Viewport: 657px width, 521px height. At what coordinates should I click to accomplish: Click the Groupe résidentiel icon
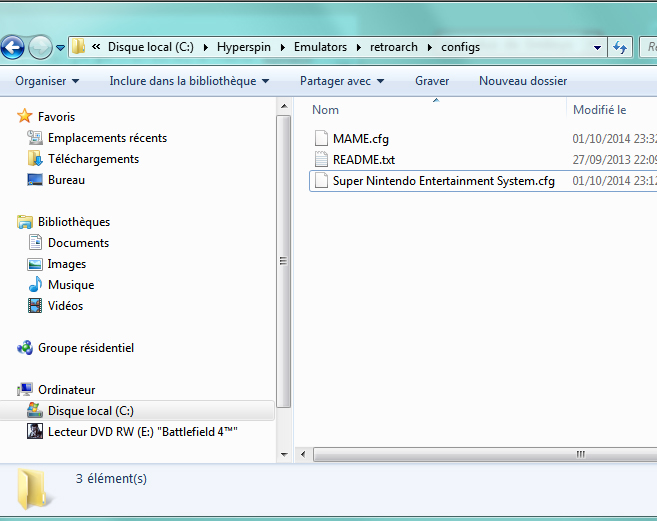pos(25,347)
